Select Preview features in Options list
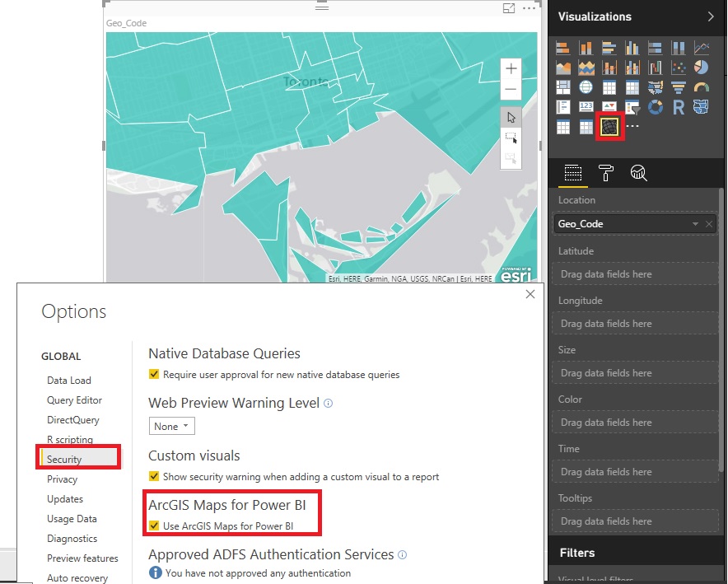 tap(82, 558)
